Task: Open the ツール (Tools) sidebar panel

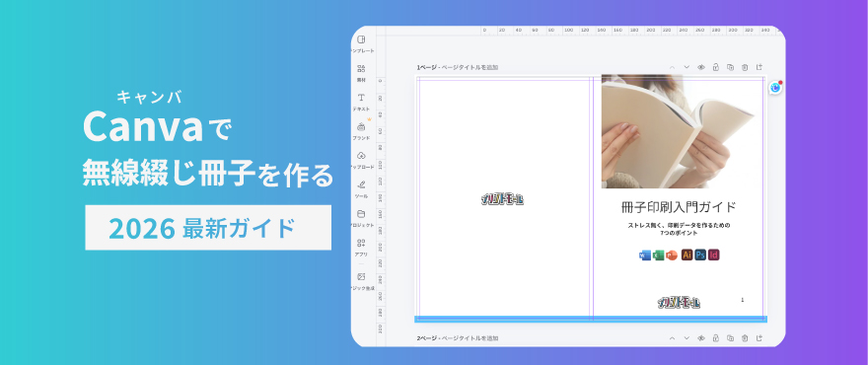Action: 361,189
